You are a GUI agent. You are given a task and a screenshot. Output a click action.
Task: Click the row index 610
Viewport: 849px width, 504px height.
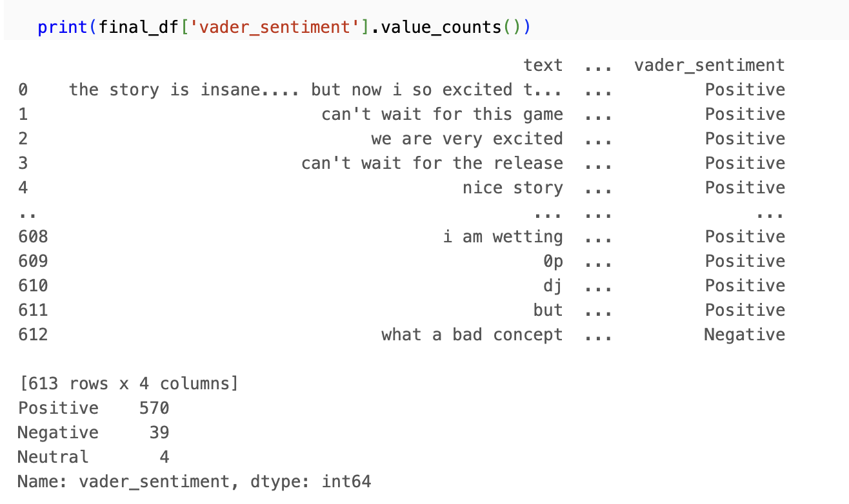coord(33,286)
